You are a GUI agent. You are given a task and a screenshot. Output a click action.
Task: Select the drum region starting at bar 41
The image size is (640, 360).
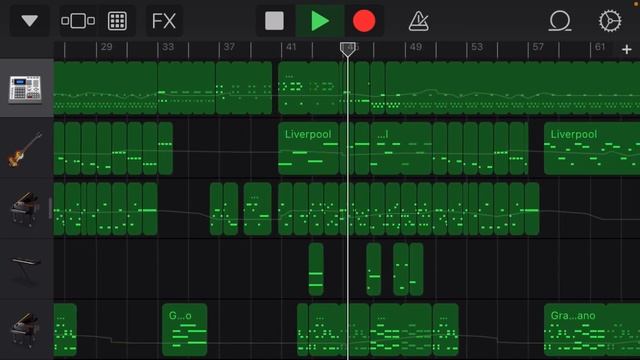(308, 88)
